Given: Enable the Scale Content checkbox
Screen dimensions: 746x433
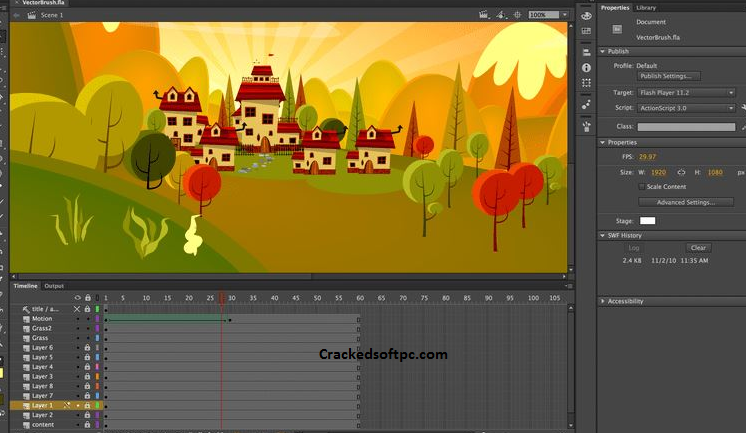Looking at the screenshot, I should (x=641, y=187).
